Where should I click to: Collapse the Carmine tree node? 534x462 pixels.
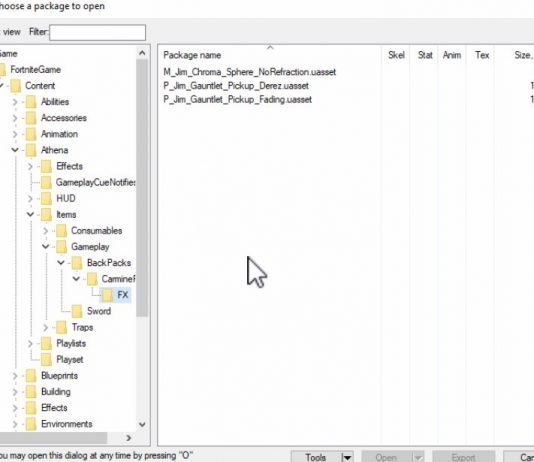76,279
